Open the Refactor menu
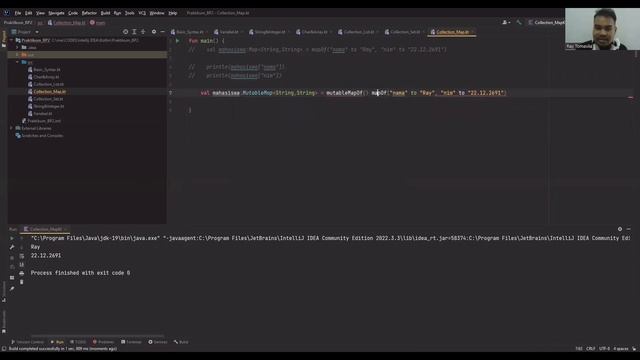 (89, 13)
